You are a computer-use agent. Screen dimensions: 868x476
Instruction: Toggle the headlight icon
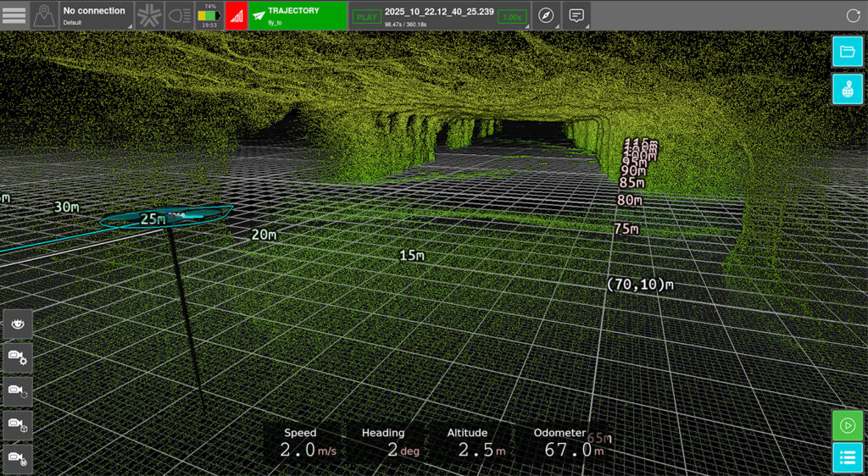(x=179, y=15)
